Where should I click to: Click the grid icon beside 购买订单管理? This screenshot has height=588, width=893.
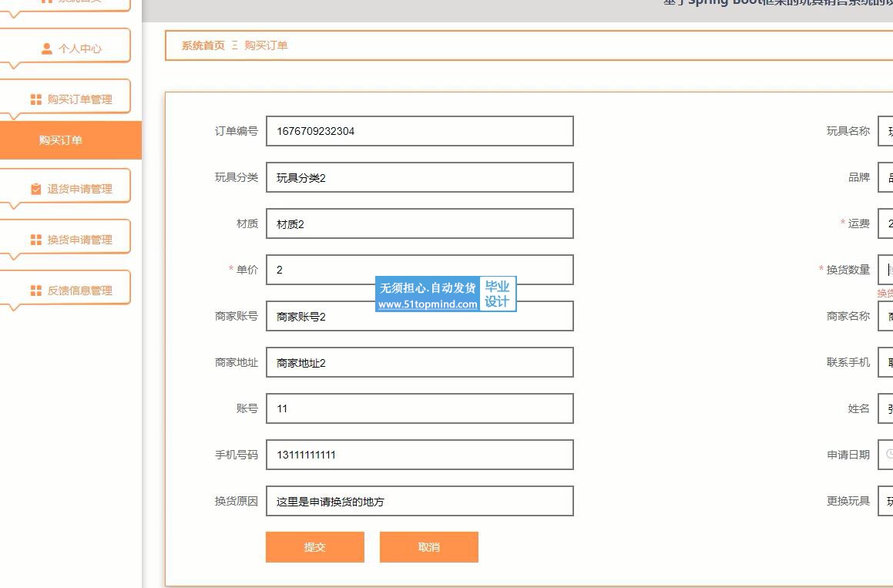click(35, 99)
